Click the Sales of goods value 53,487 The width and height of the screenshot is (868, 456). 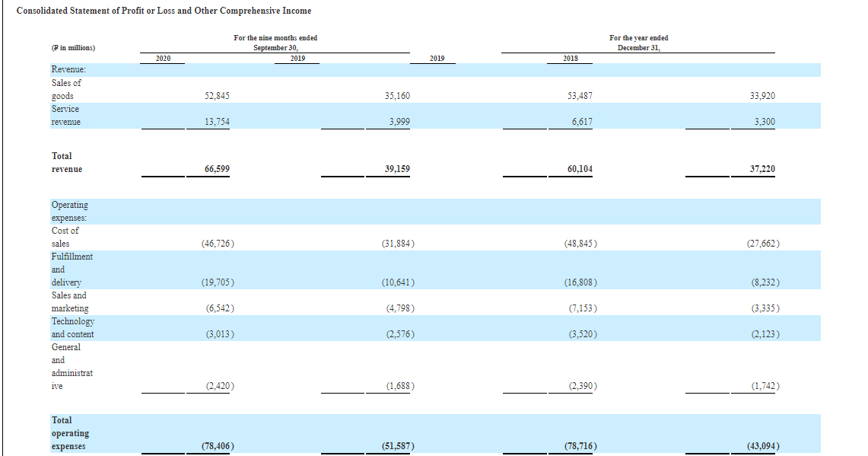tap(580, 96)
